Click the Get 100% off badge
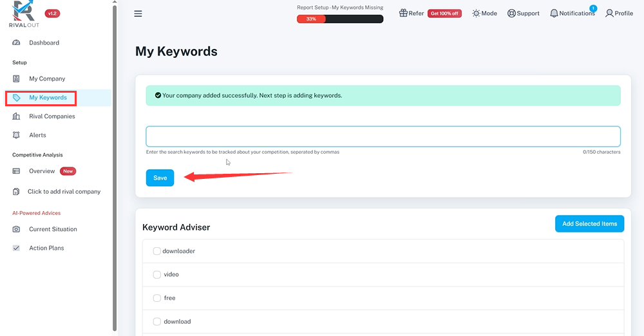 [x=444, y=14]
